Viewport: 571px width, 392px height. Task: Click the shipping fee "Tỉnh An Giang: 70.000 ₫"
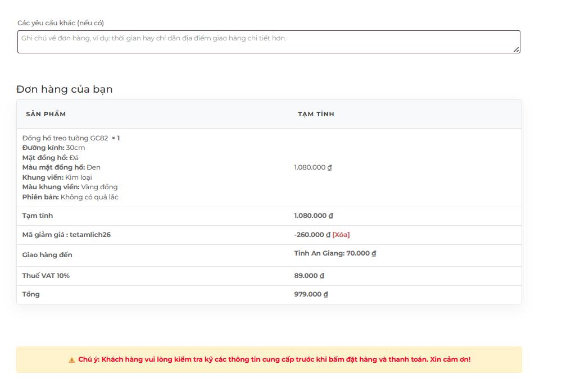[335, 253]
